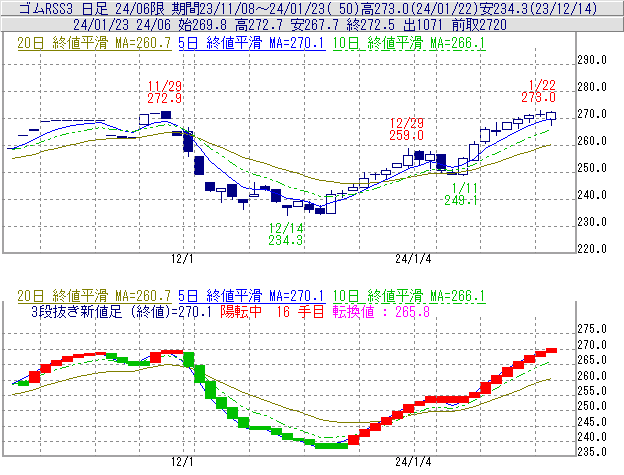Click the 1/11 249.1 low label
The height and width of the screenshot is (475, 624).
click(461, 194)
